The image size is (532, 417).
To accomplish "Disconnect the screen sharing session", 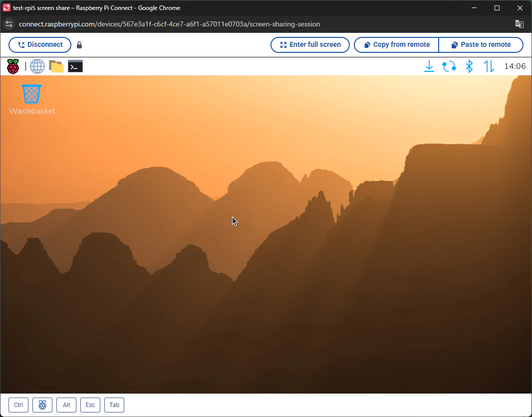I will [x=40, y=45].
